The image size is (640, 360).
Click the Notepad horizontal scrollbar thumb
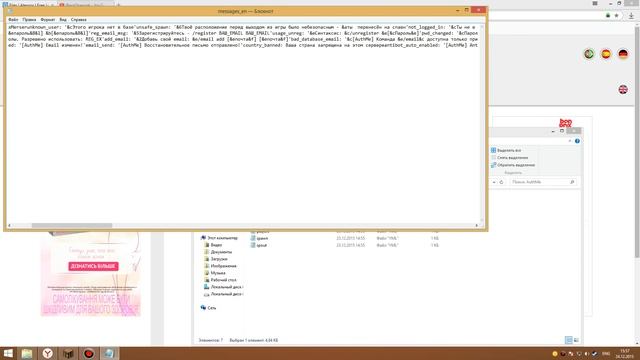point(72,225)
